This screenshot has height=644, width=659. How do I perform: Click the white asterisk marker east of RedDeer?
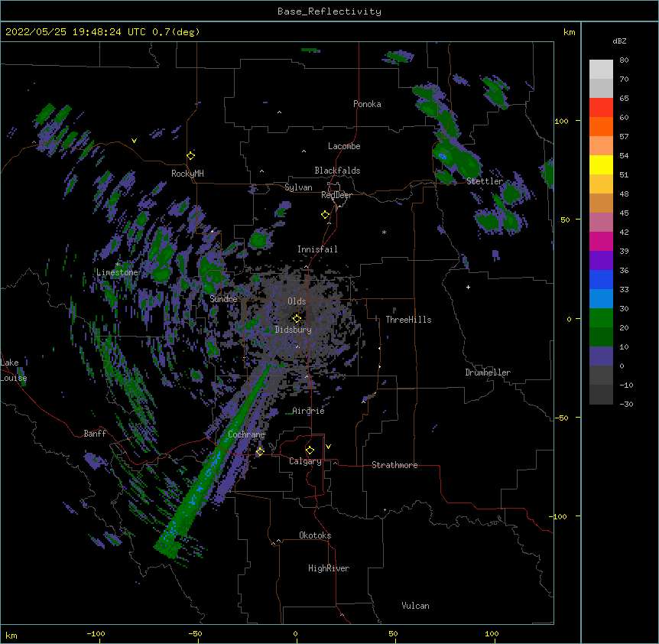click(x=384, y=232)
